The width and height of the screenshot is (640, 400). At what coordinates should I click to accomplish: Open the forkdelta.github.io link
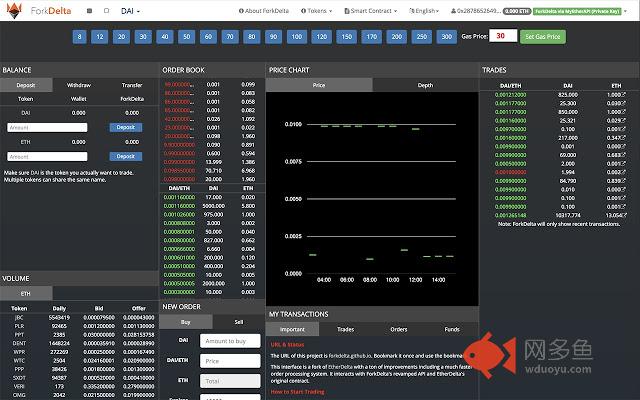[350, 356]
